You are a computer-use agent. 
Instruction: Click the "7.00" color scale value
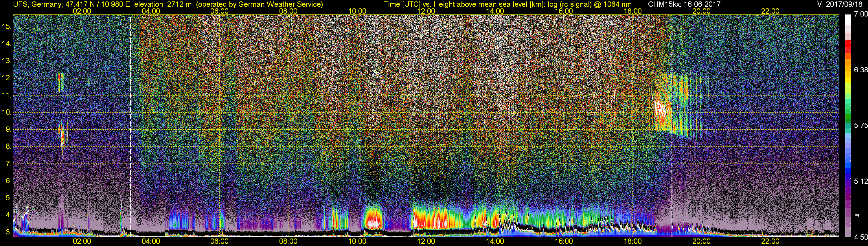[x=861, y=14]
